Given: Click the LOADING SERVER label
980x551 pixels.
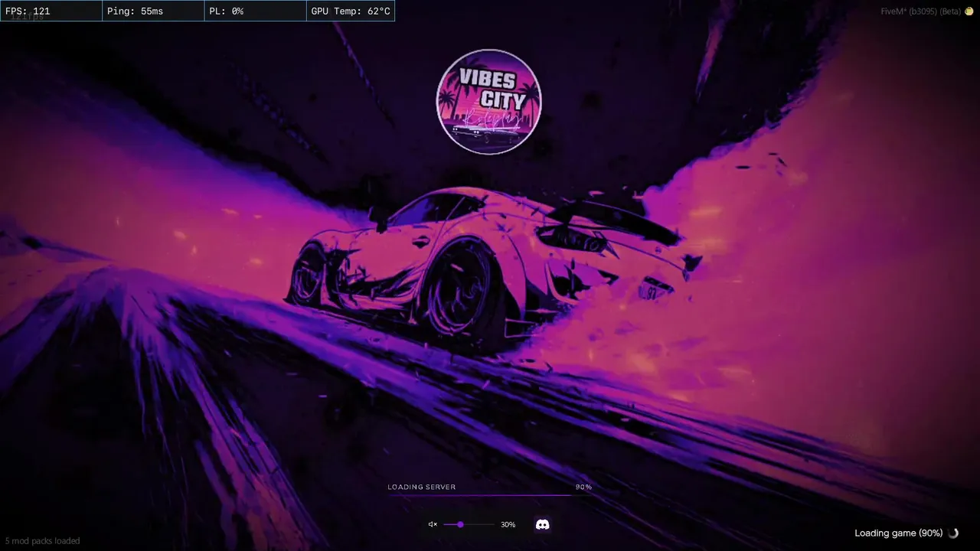Looking at the screenshot, I should [x=421, y=487].
